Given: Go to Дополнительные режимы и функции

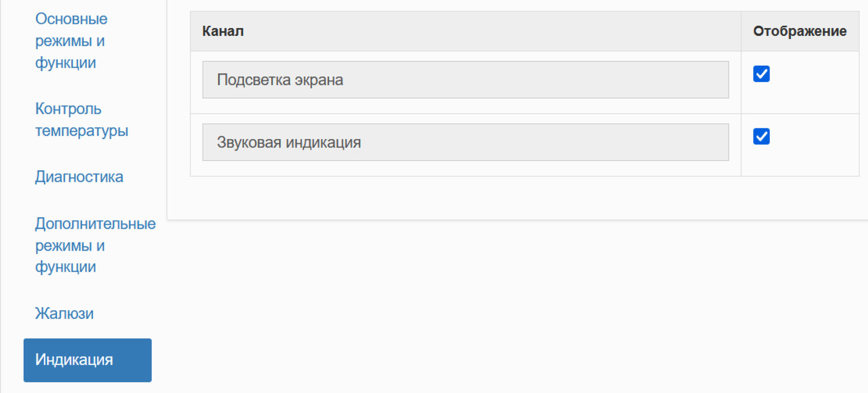Looking at the screenshot, I should click(x=95, y=245).
